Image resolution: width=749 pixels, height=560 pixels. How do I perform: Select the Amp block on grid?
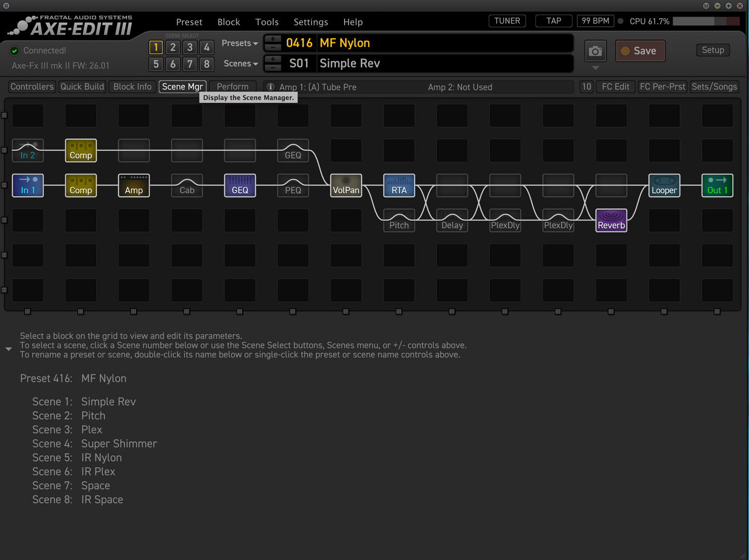pos(134,185)
